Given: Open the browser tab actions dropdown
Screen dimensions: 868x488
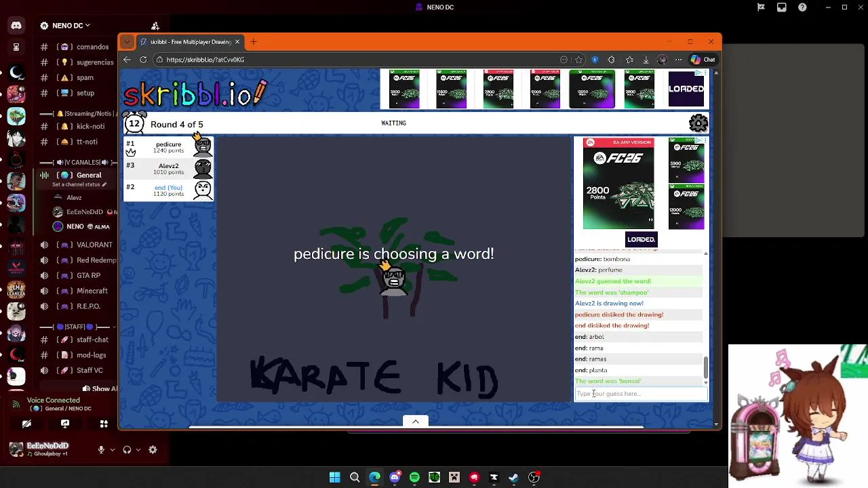Looking at the screenshot, I should pos(127,42).
